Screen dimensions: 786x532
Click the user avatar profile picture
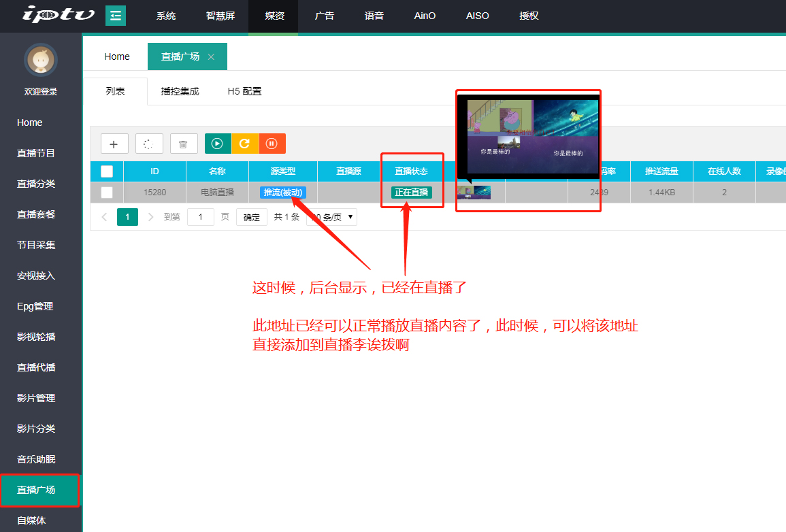41,61
